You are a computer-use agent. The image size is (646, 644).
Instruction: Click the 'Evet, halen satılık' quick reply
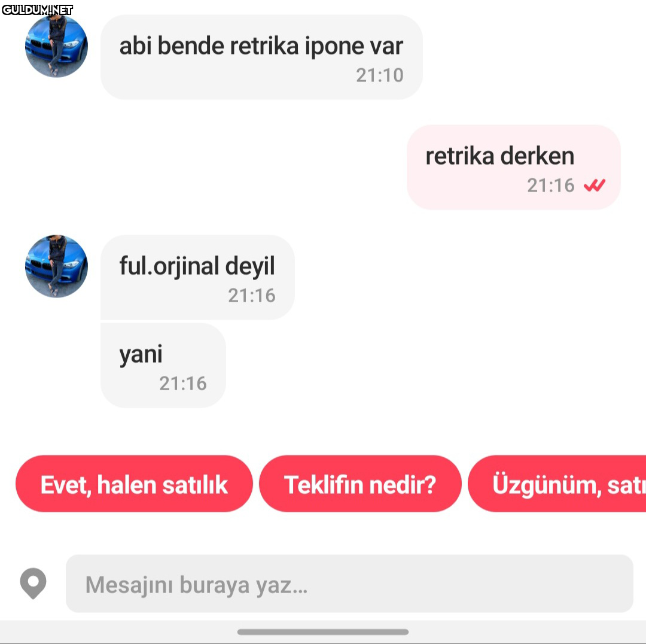pos(134,484)
